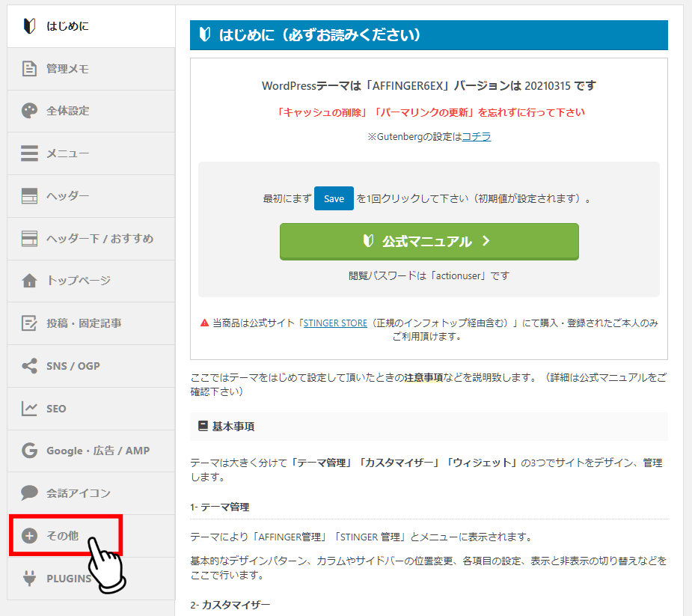
Task: Click the book icon beside 基本事項
Action: [203, 426]
